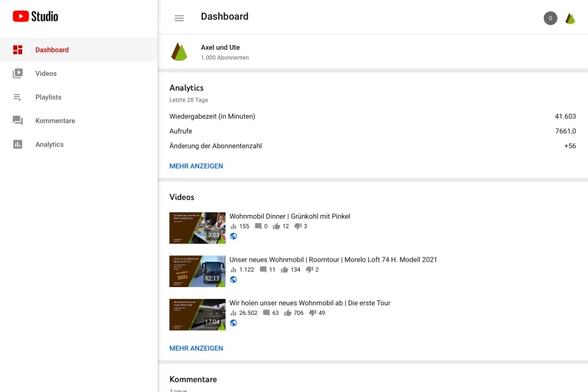
Task: Navigate to Analytics in sidebar
Action: click(x=49, y=145)
